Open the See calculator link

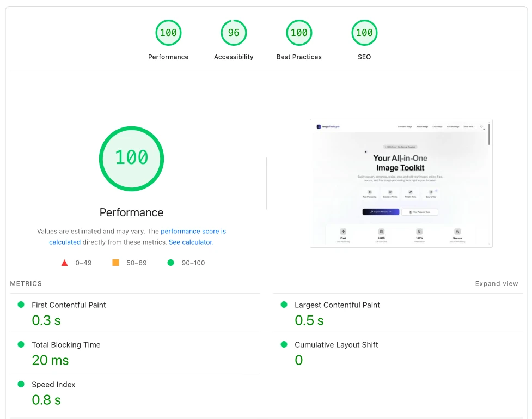pyautogui.click(x=191, y=242)
